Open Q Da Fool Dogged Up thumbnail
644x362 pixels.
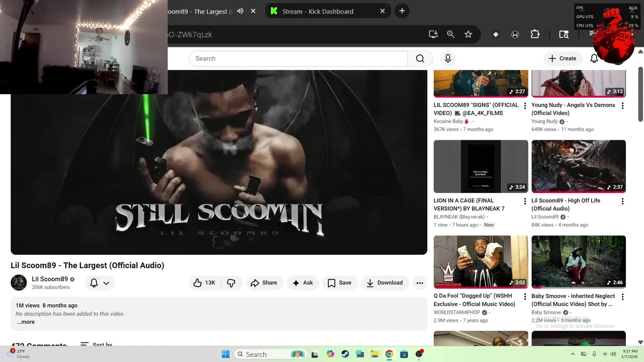pos(481,262)
